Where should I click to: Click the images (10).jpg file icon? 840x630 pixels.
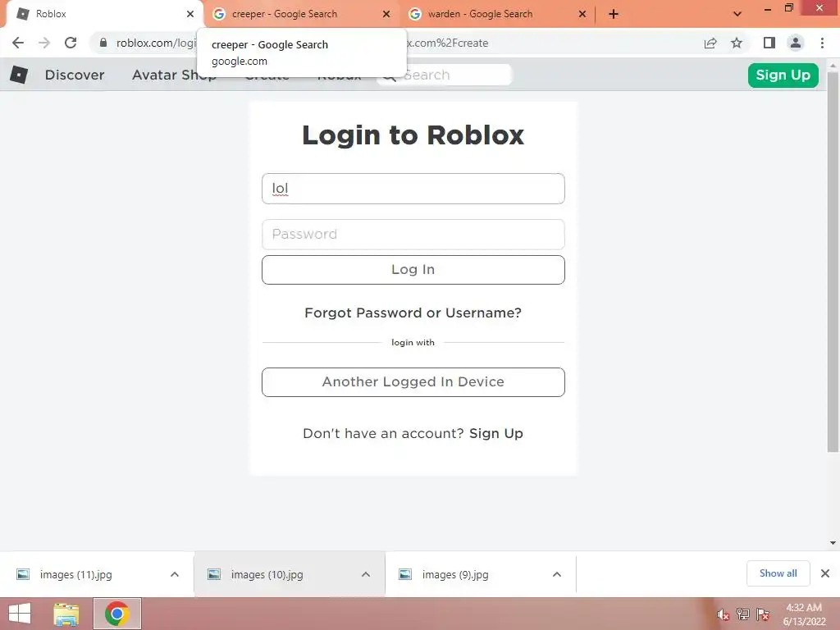[214, 574]
